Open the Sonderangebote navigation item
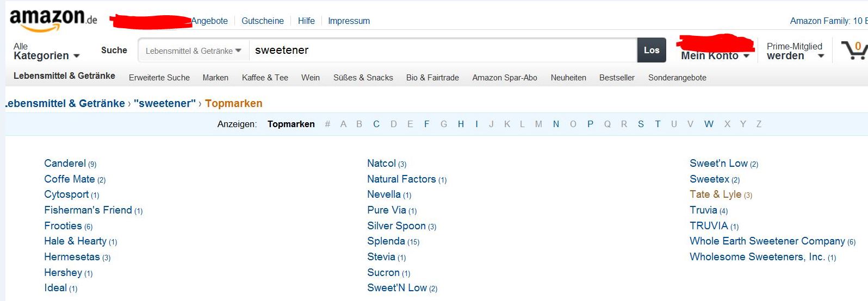This screenshot has height=301, width=868. 677,78
